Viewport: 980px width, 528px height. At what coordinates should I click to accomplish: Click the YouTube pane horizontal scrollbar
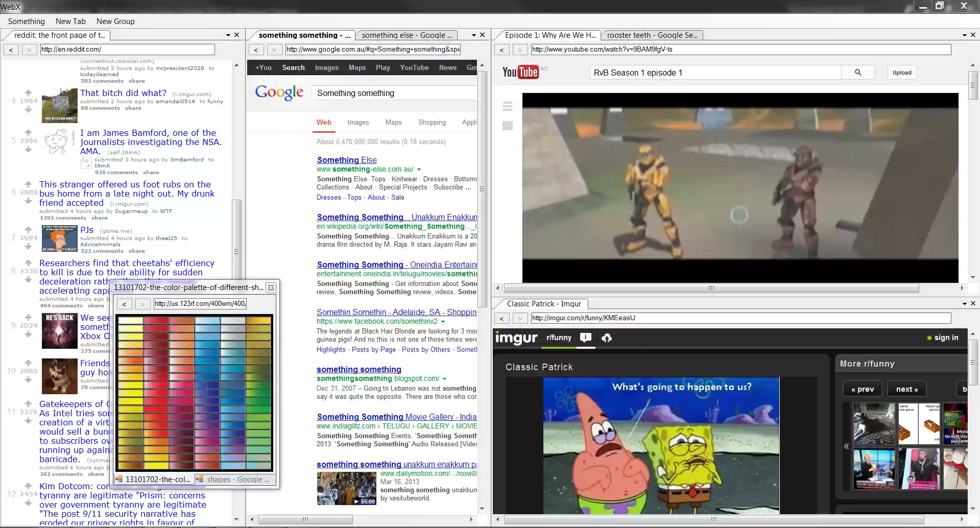[711, 288]
